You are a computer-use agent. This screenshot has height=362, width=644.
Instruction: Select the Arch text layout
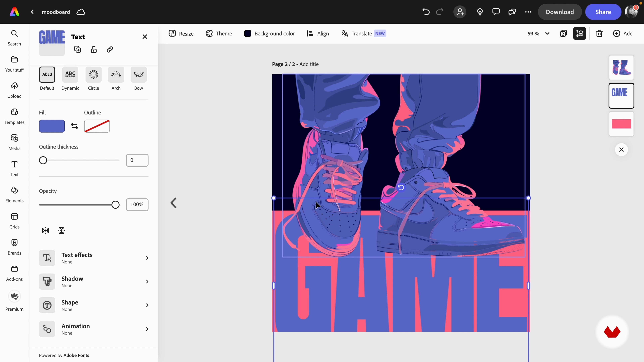pos(116,75)
